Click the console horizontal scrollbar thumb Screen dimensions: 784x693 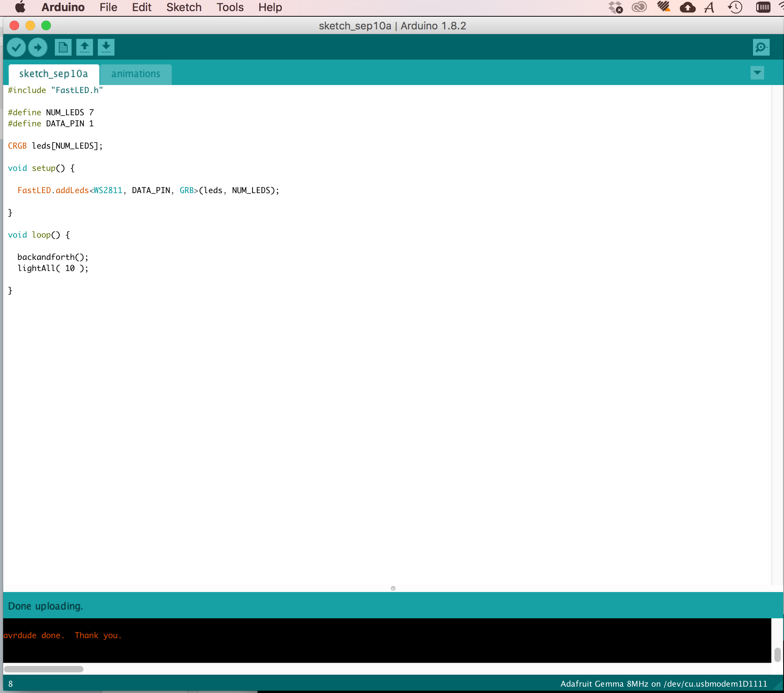tap(44, 669)
